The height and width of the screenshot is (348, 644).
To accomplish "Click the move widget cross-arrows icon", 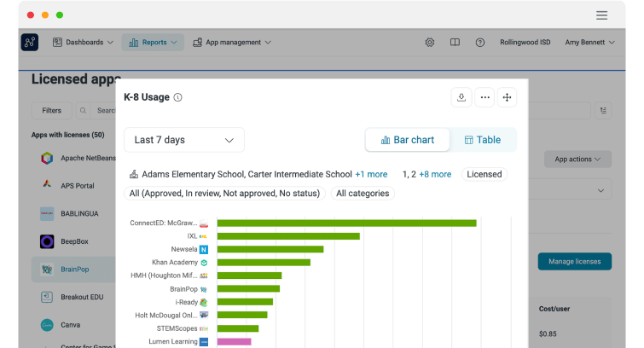I will 507,97.
